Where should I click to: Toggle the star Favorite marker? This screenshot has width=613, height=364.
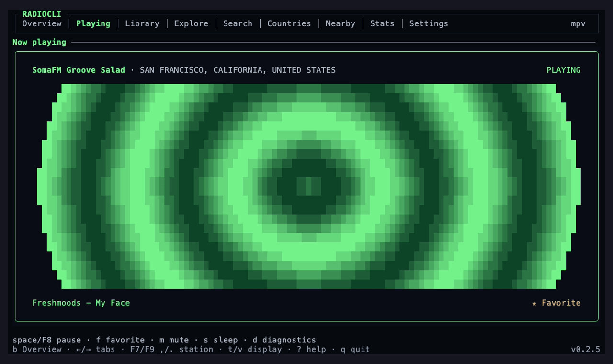556,303
